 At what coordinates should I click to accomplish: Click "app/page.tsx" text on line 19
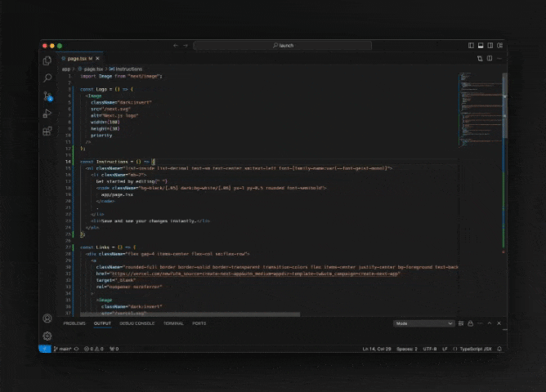click(x=117, y=195)
